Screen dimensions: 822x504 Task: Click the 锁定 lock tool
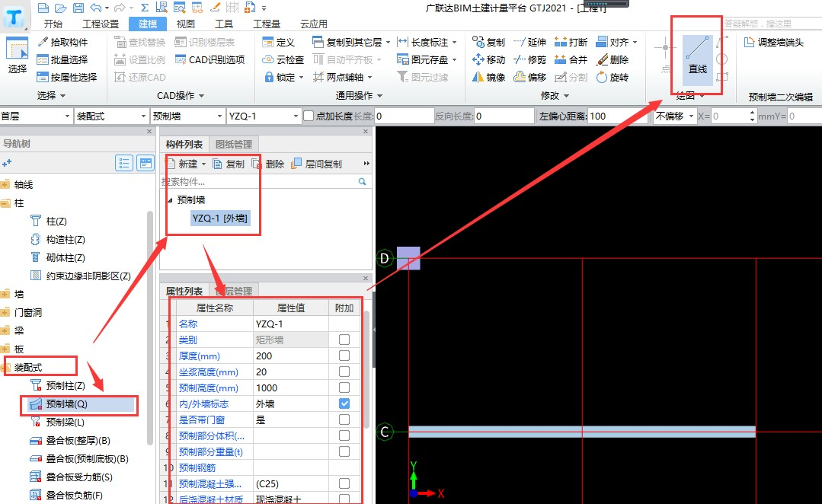(283, 77)
